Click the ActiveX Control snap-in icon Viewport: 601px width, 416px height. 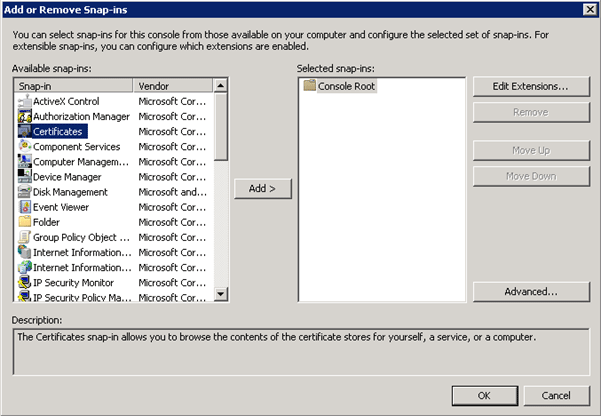25,101
